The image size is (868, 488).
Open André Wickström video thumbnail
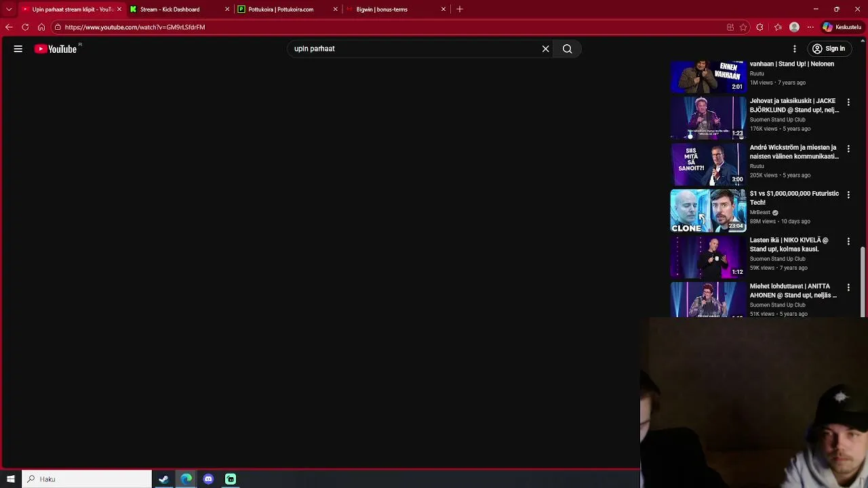pyautogui.click(x=708, y=164)
